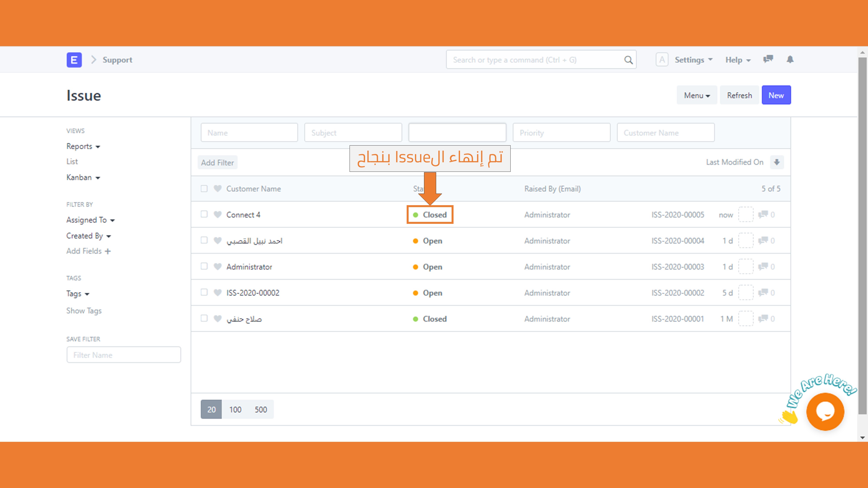Like the Administrator issue heart icon
This screenshot has width=868, height=488.
pos(218,267)
